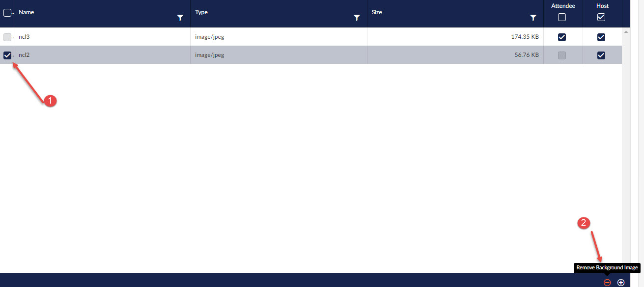Click the Size column filter icon

click(533, 18)
